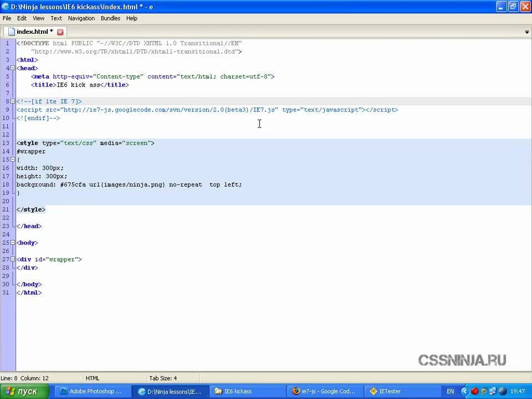Click the e editor icon in title bar
This screenshot has height=399, width=532.
(x=5, y=7)
